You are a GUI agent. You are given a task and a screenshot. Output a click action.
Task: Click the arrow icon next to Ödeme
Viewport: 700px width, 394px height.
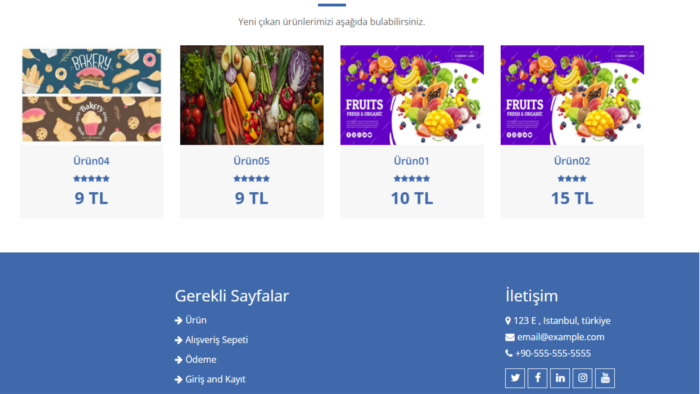tap(179, 360)
